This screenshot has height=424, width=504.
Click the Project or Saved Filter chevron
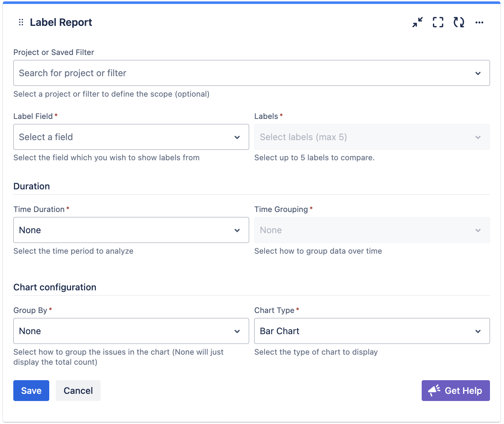point(478,73)
